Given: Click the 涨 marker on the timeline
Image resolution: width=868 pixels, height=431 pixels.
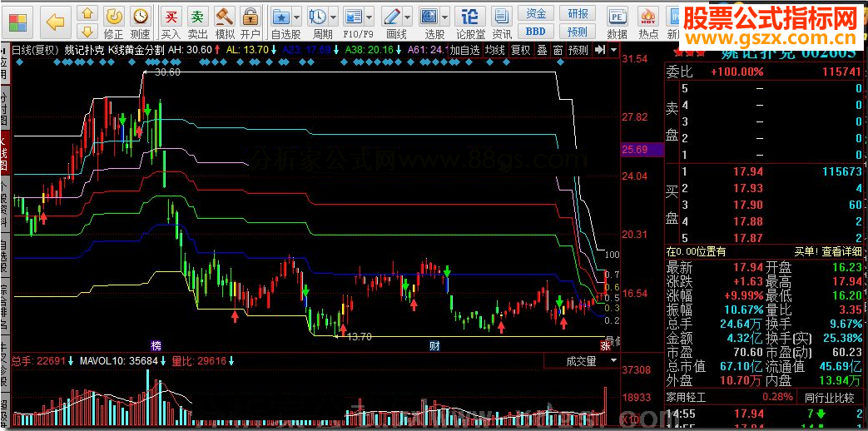Looking at the screenshot, I should click(604, 346).
